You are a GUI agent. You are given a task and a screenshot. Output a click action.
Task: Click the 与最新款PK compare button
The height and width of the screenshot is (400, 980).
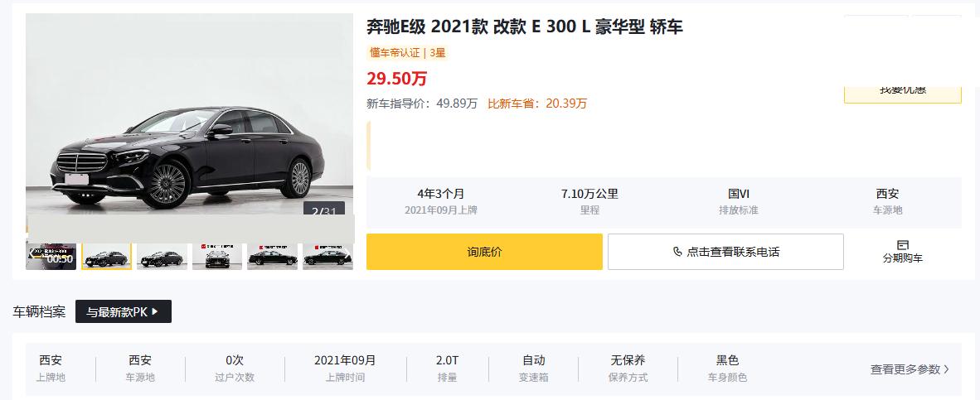pyautogui.click(x=124, y=311)
